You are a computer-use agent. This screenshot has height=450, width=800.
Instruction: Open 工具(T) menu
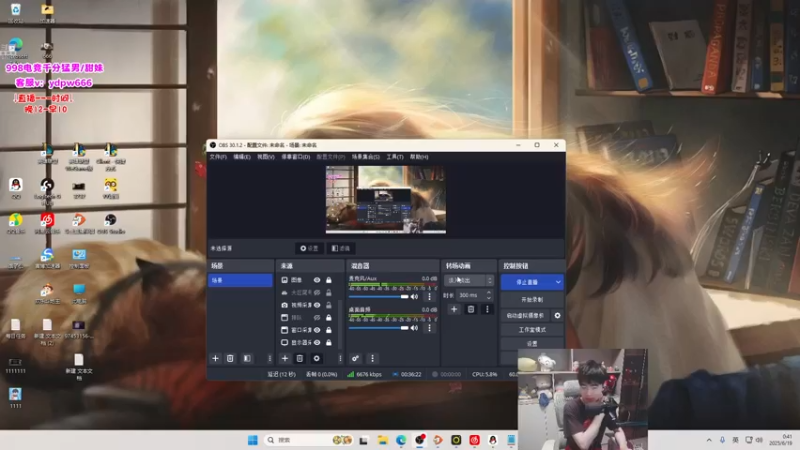pyautogui.click(x=395, y=157)
